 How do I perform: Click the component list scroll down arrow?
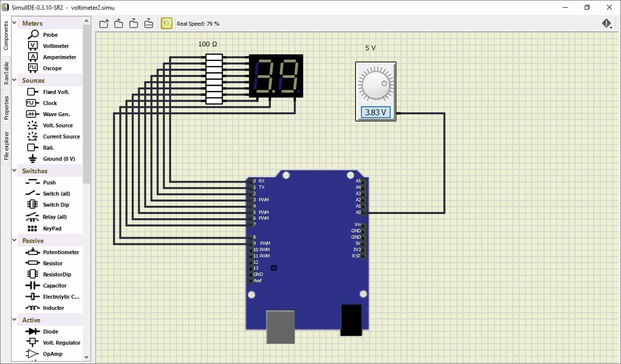coord(87,357)
